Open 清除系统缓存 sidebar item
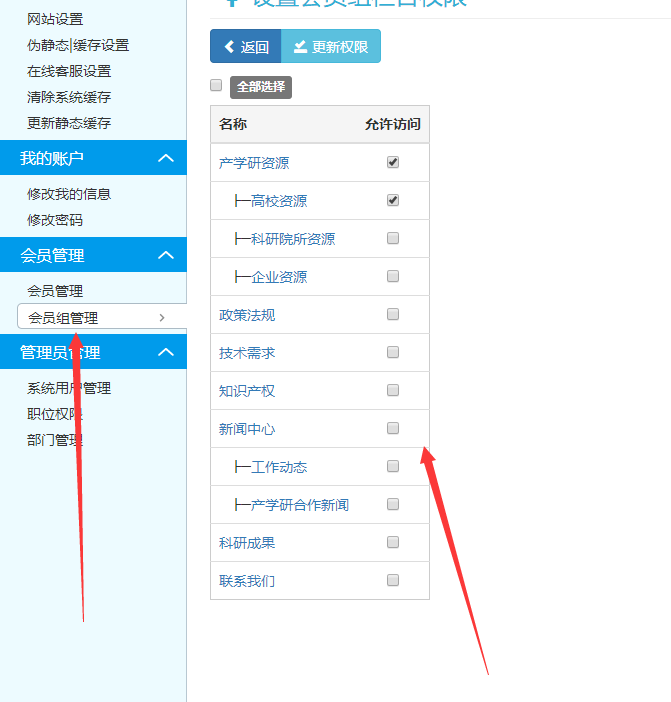 69,97
